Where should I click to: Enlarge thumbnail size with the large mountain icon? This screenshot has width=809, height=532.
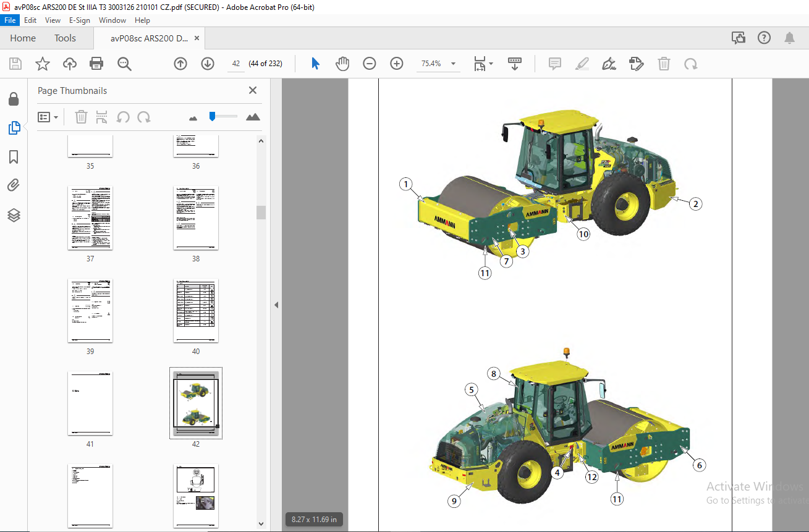point(253,117)
